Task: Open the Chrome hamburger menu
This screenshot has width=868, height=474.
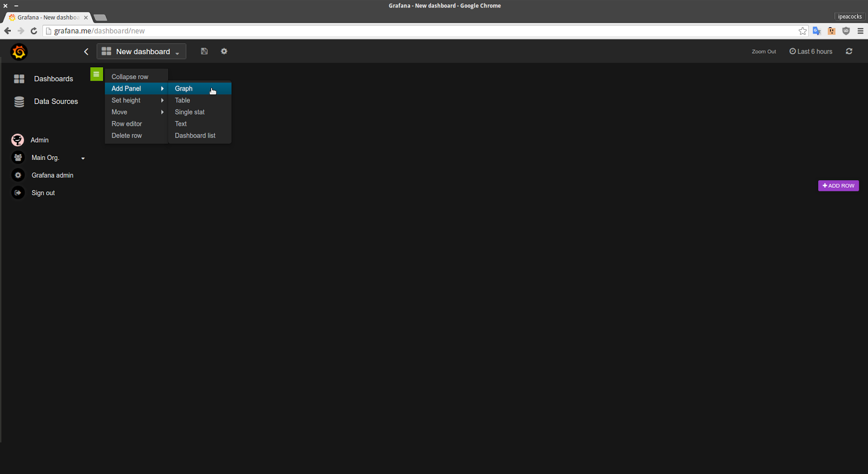Action: click(x=860, y=31)
